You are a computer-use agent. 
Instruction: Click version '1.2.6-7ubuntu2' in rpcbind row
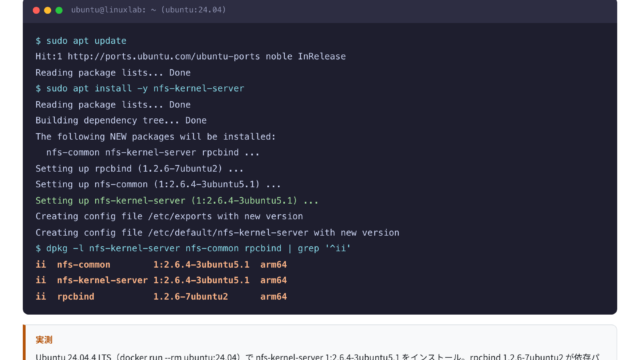(191, 297)
